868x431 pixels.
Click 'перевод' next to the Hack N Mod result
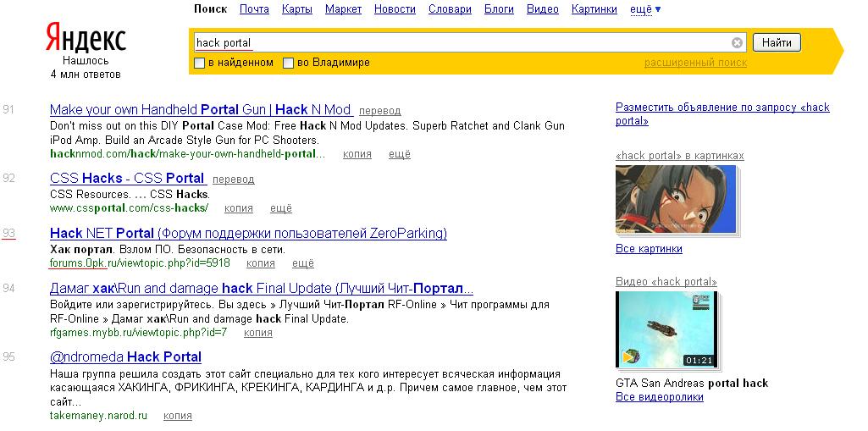(x=379, y=111)
